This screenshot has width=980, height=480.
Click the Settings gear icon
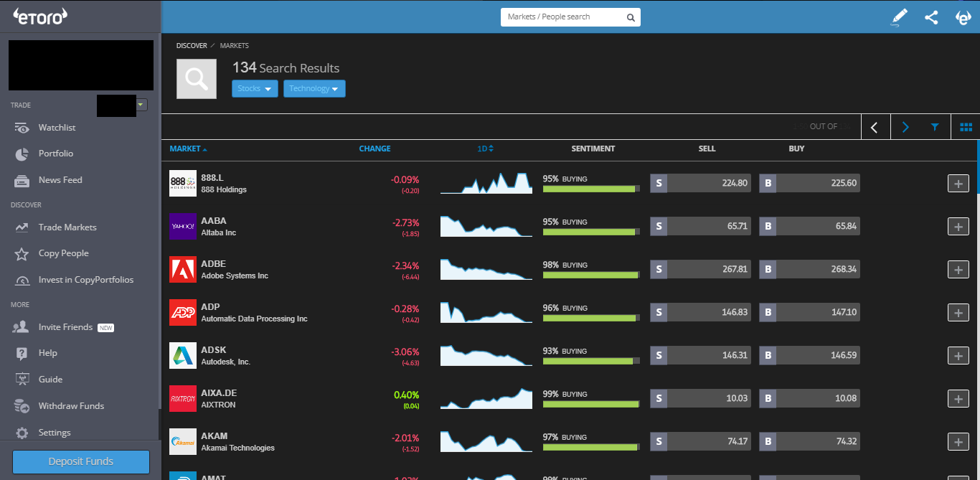coord(22,433)
